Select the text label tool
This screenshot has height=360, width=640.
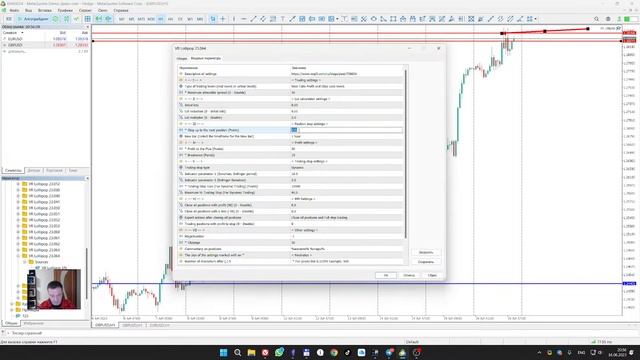(x=282, y=19)
